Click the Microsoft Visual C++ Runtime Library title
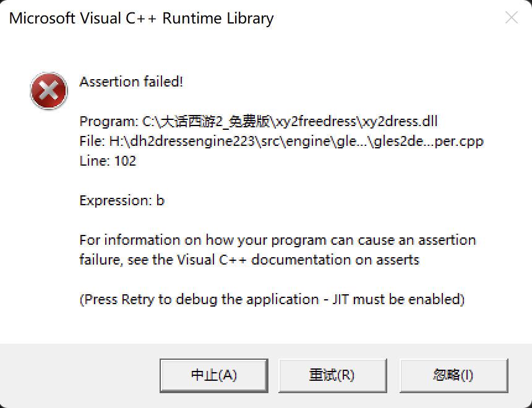 click(x=141, y=19)
